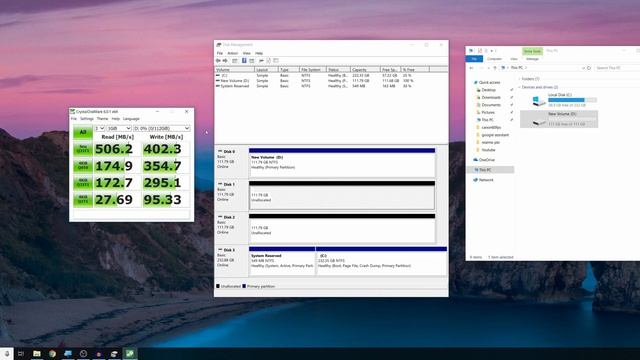Sort by the Capacity column header
Screen dimensions: 640x360
point(365,70)
